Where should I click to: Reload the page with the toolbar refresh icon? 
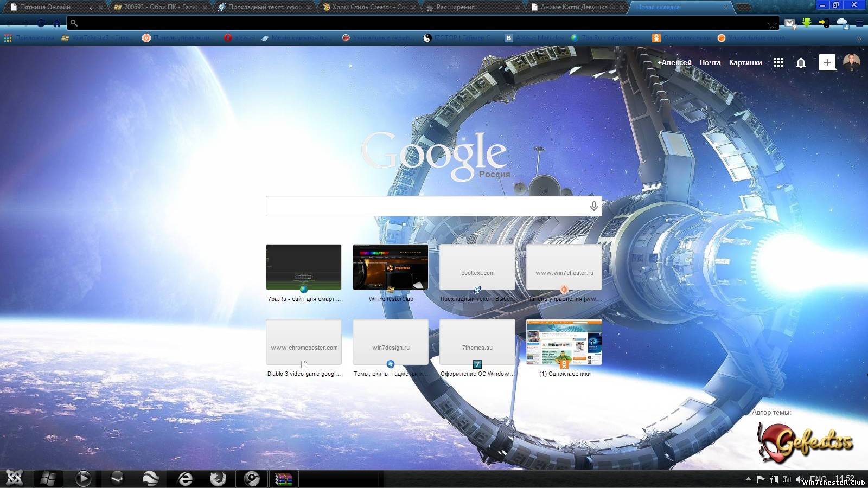41,23
